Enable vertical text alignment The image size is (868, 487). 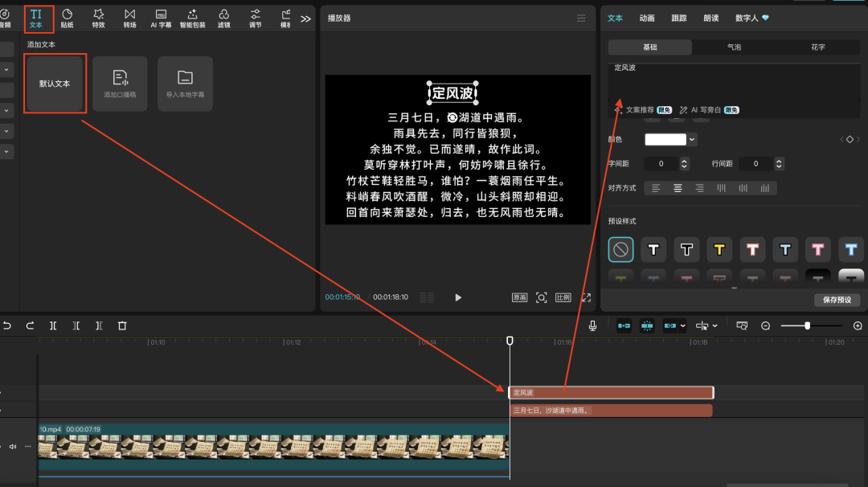722,187
